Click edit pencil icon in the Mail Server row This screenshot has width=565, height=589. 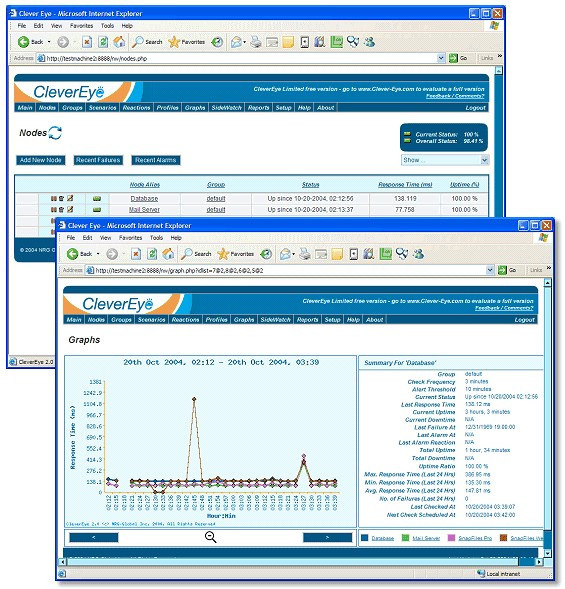(70, 209)
